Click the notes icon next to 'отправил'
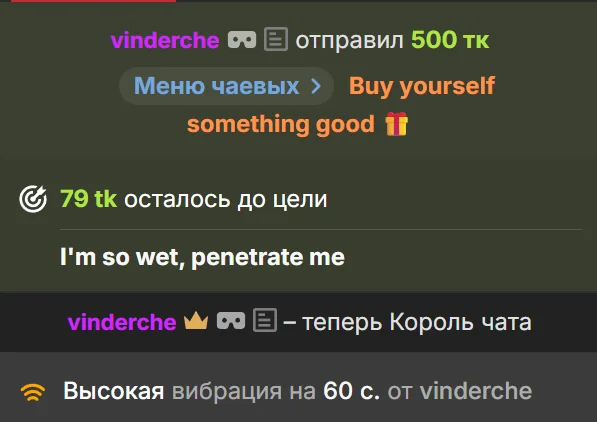Viewport: 597px width, 422px height. tap(276, 39)
